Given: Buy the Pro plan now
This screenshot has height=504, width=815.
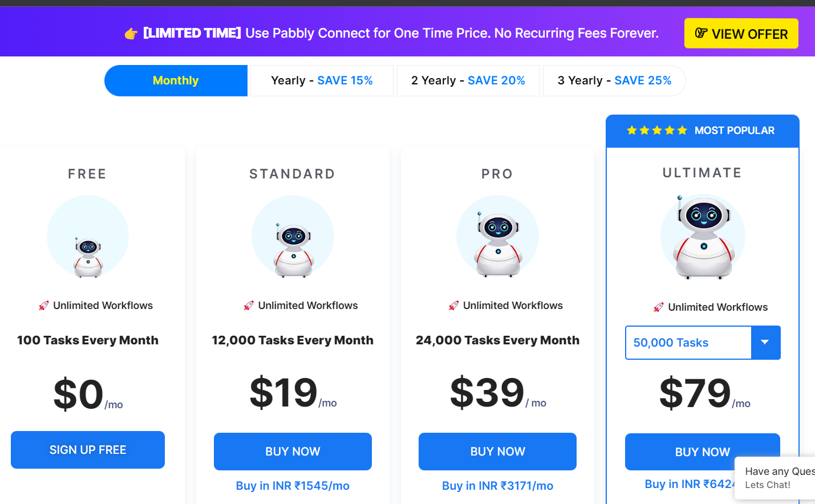Looking at the screenshot, I should click(497, 452).
